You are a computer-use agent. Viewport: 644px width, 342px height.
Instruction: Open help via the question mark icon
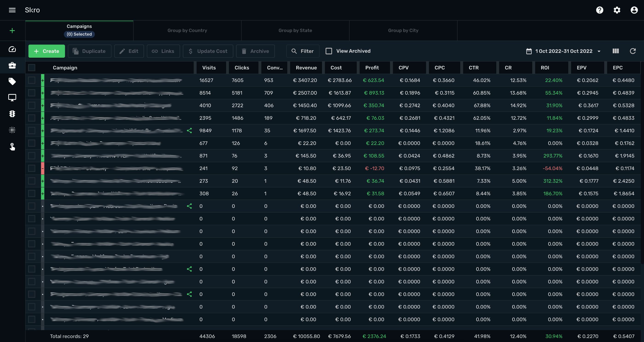[x=600, y=10]
